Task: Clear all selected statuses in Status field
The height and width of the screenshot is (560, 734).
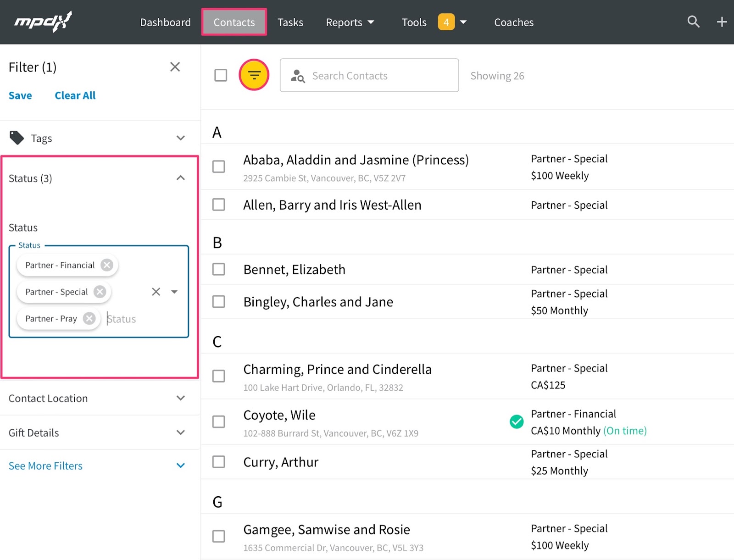Action: (156, 292)
